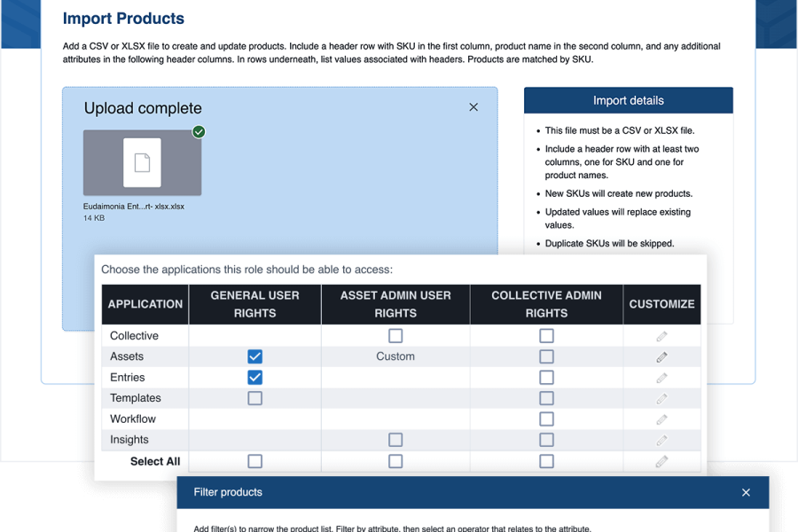The height and width of the screenshot is (532, 798).
Task: Close the Filter products dialog
Action: click(x=746, y=492)
